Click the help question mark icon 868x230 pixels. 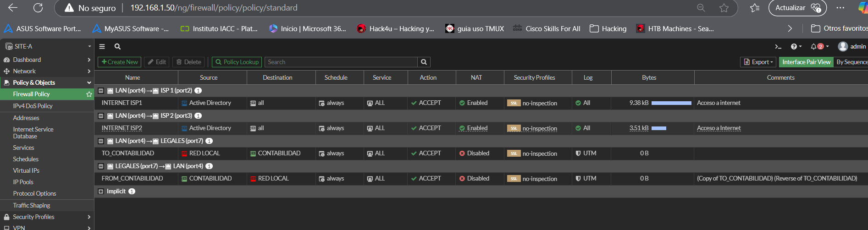point(794,46)
